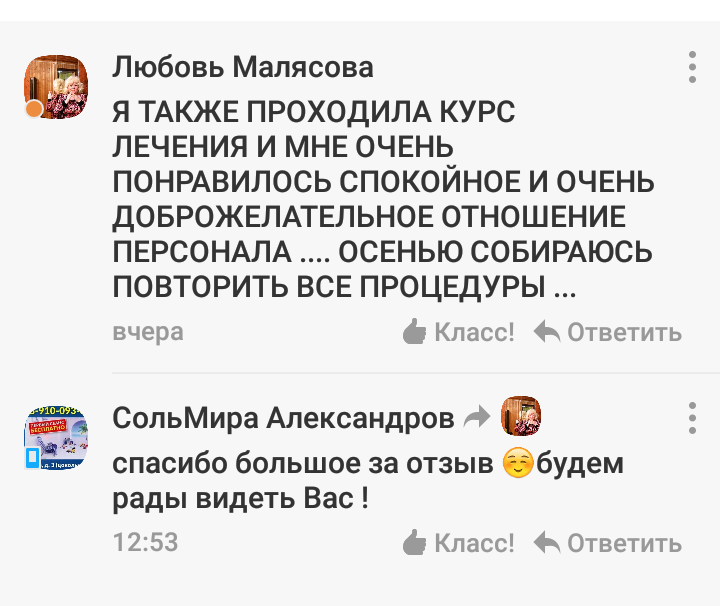This screenshot has width=720, height=606.
Task: Click the reply-to arrow beside СольМира Александров
Action: (478, 418)
